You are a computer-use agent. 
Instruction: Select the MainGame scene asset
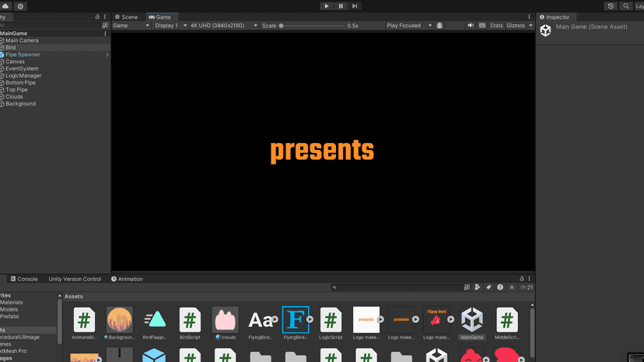coord(472,323)
